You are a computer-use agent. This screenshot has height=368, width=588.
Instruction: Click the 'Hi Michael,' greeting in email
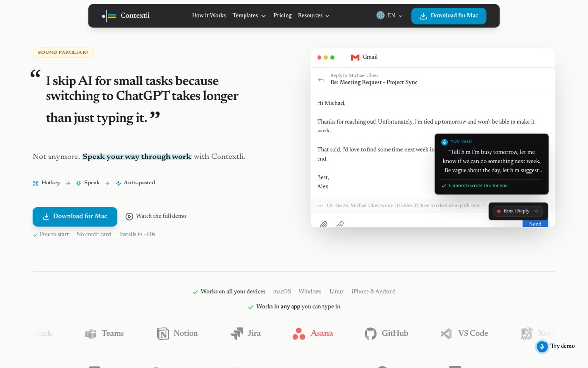(x=332, y=103)
